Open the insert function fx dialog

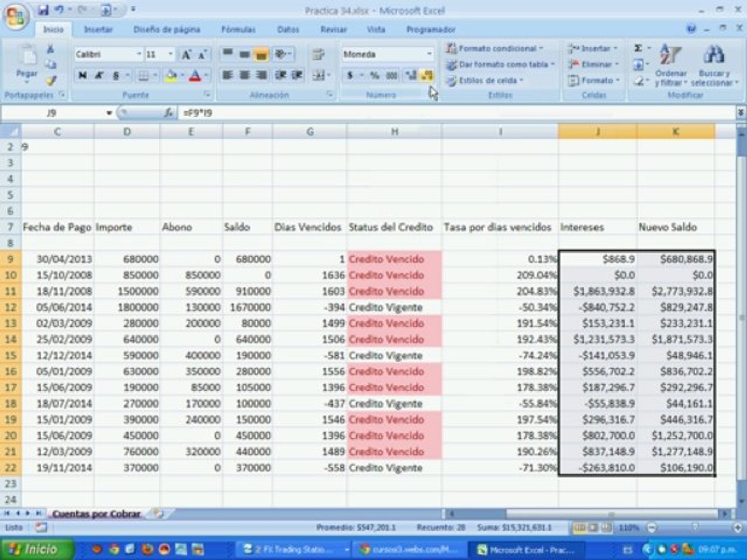click(x=169, y=113)
